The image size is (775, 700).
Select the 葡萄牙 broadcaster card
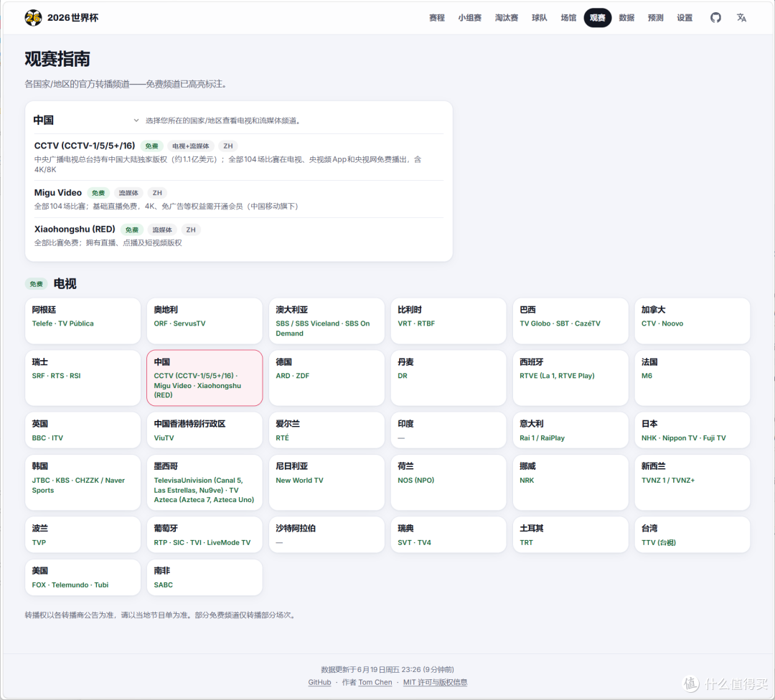pos(205,535)
